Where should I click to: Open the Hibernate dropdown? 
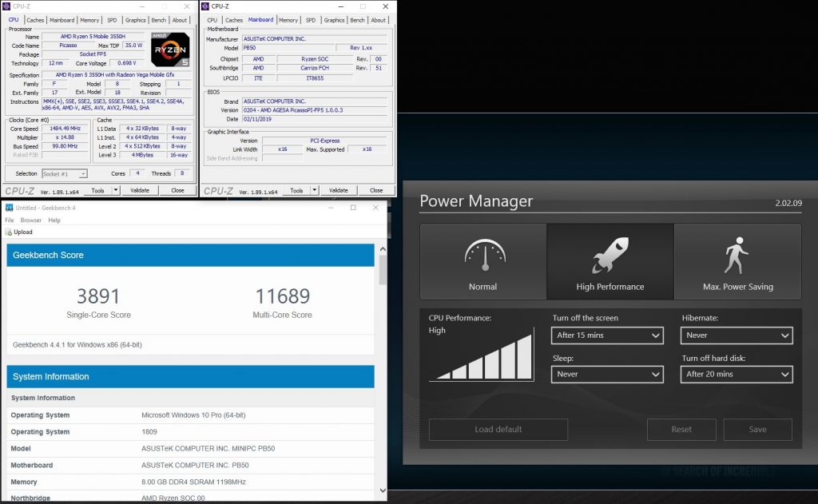737,335
